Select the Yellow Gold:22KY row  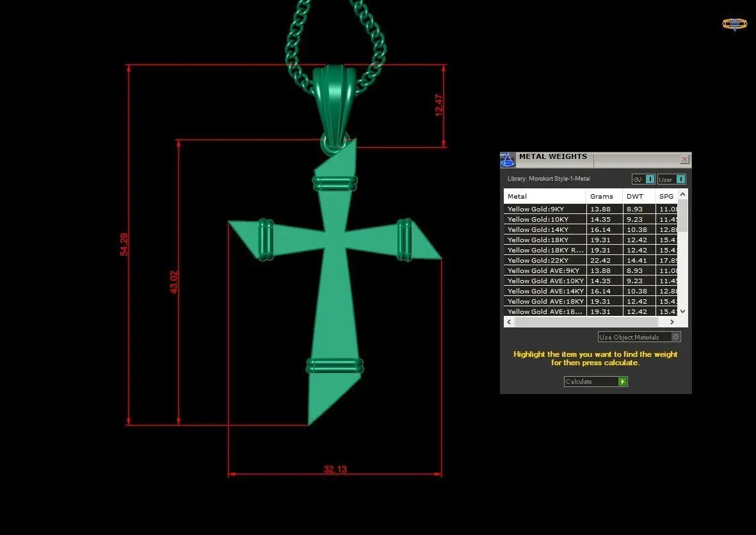tap(591, 260)
